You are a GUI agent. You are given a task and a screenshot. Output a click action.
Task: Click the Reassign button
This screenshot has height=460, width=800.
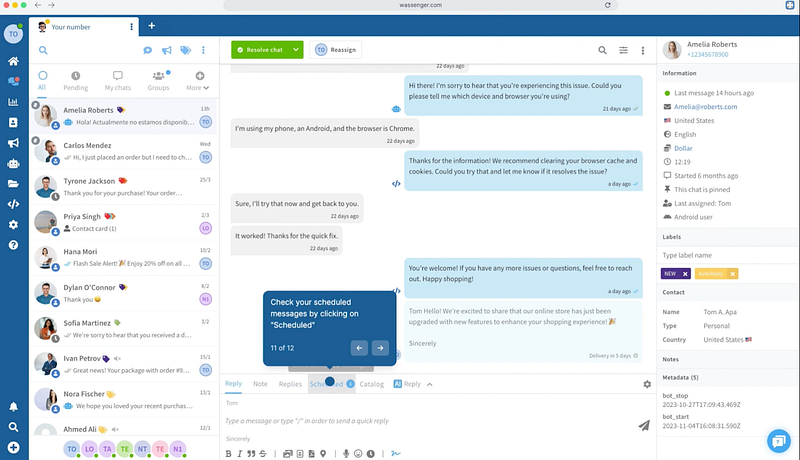pyautogui.click(x=335, y=50)
